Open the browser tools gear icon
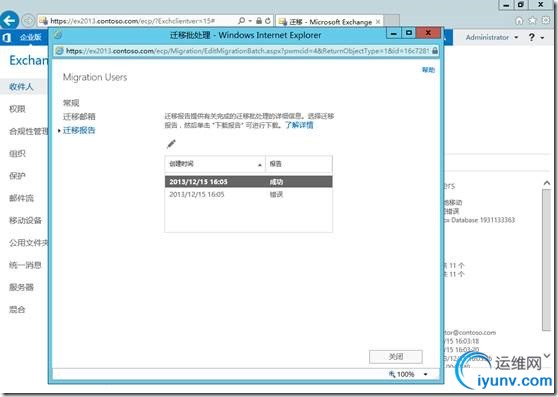This screenshot has width=558, height=397. click(x=546, y=21)
